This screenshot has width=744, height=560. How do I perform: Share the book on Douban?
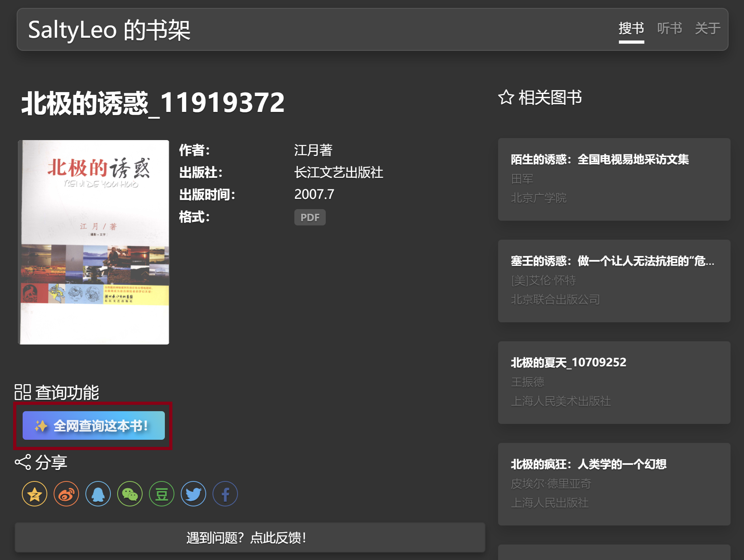tap(161, 494)
